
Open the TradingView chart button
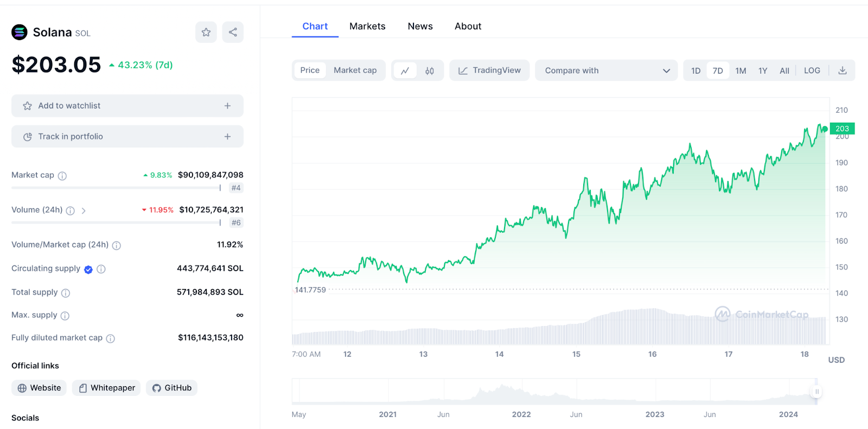[x=489, y=71]
